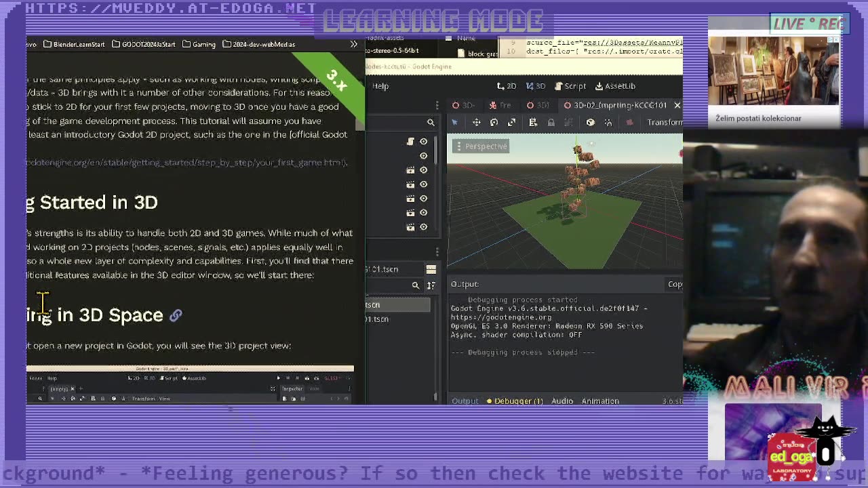Viewport: 868px width, 488px height.
Task: Open the GODOT2024JaStart bookmark folder
Action: (x=143, y=44)
